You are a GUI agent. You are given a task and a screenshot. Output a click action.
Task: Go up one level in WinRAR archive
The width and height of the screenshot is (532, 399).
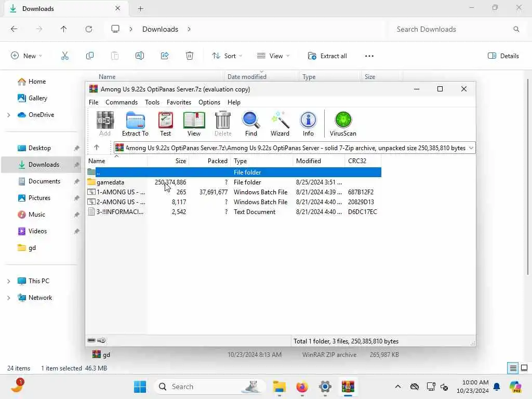click(96, 147)
